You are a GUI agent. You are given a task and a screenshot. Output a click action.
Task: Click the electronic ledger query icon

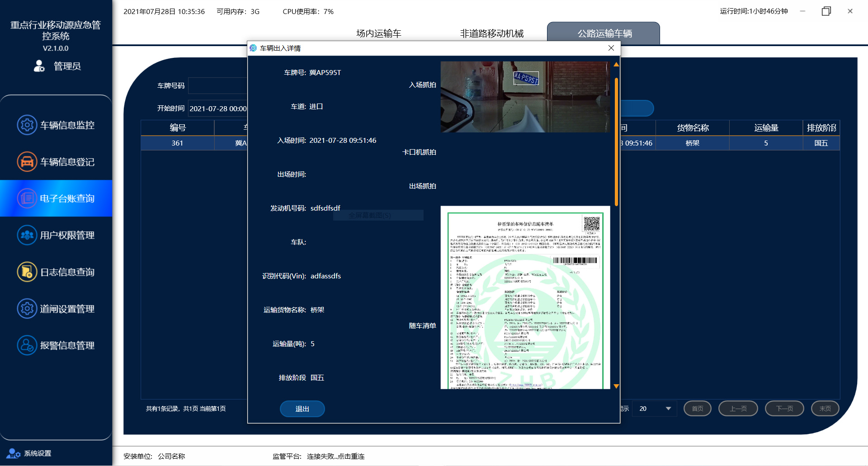[27, 198]
